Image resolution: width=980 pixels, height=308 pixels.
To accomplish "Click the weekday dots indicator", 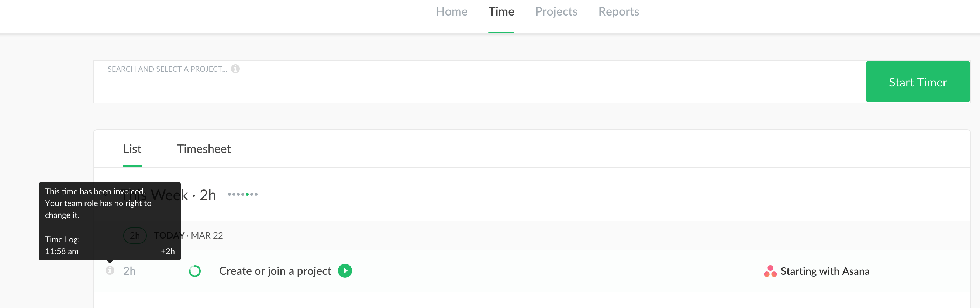I will [243, 194].
